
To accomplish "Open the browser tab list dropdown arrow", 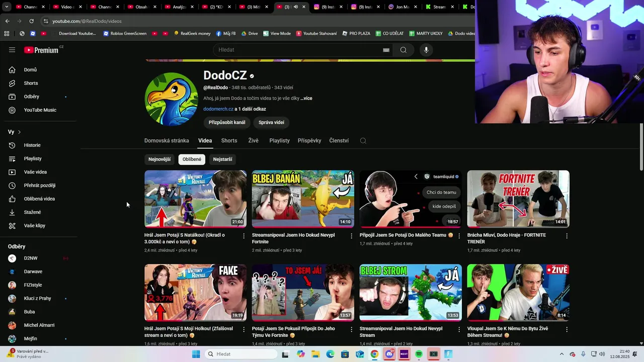I will click(x=7, y=7).
